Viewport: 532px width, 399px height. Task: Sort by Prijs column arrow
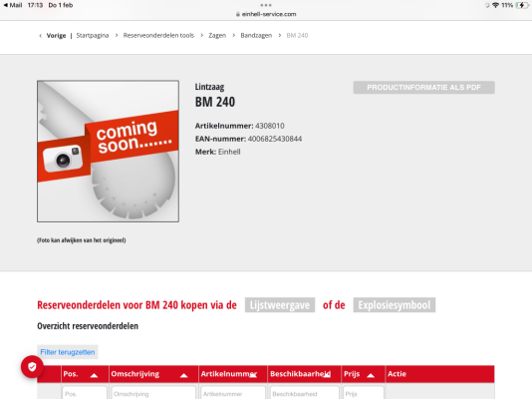[x=371, y=375]
